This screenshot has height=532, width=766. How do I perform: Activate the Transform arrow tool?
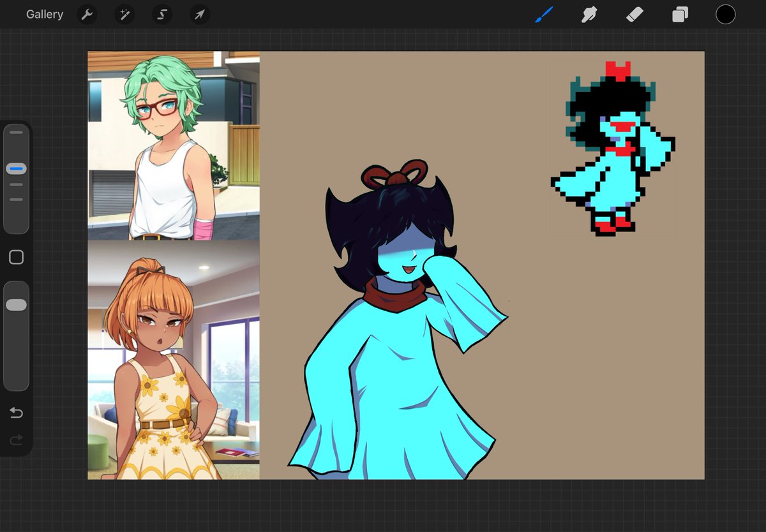pyautogui.click(x=200, y=14)
